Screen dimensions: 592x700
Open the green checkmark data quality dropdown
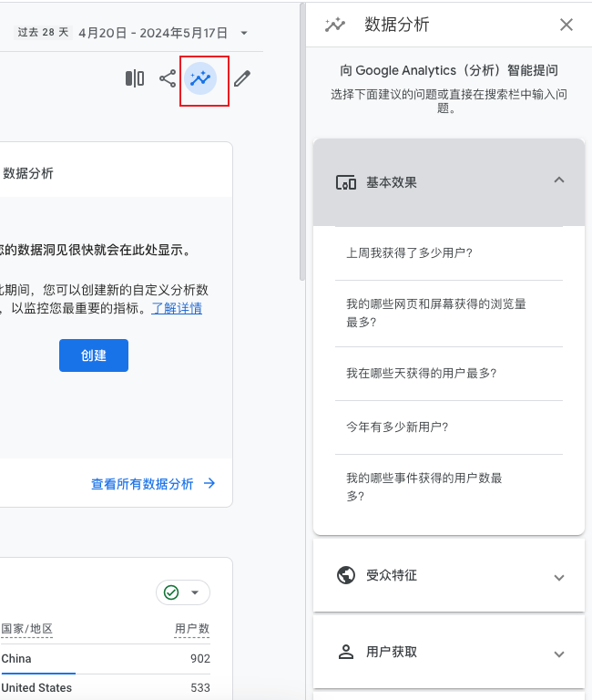(183, 592)
